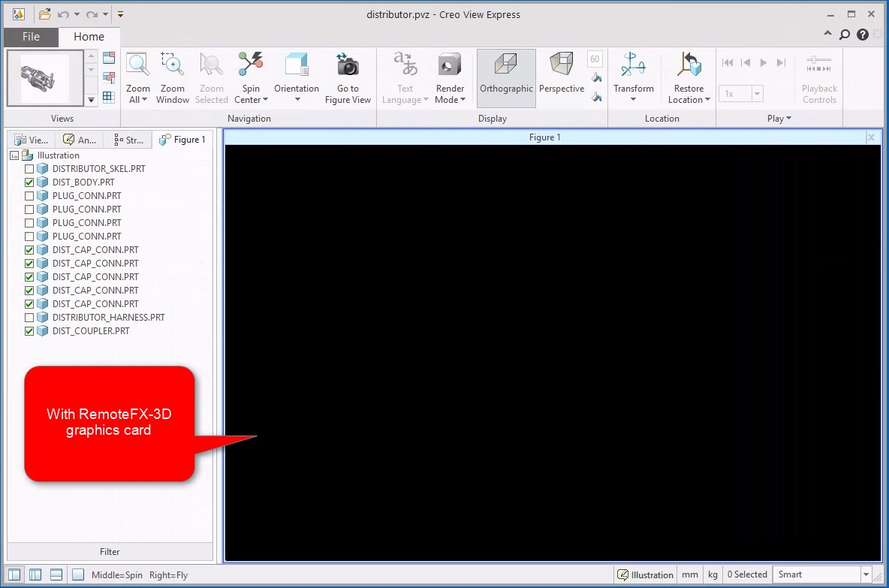Click the Playback Controls icon
The image size is (889, 588).
(x=818, y=64)
